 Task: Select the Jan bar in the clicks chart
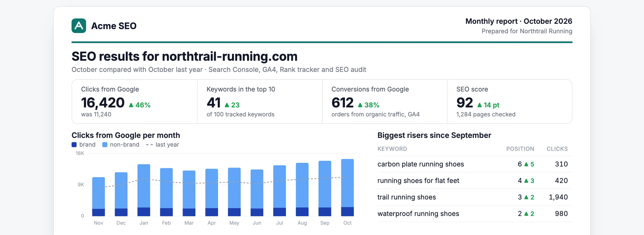(144, 190)
